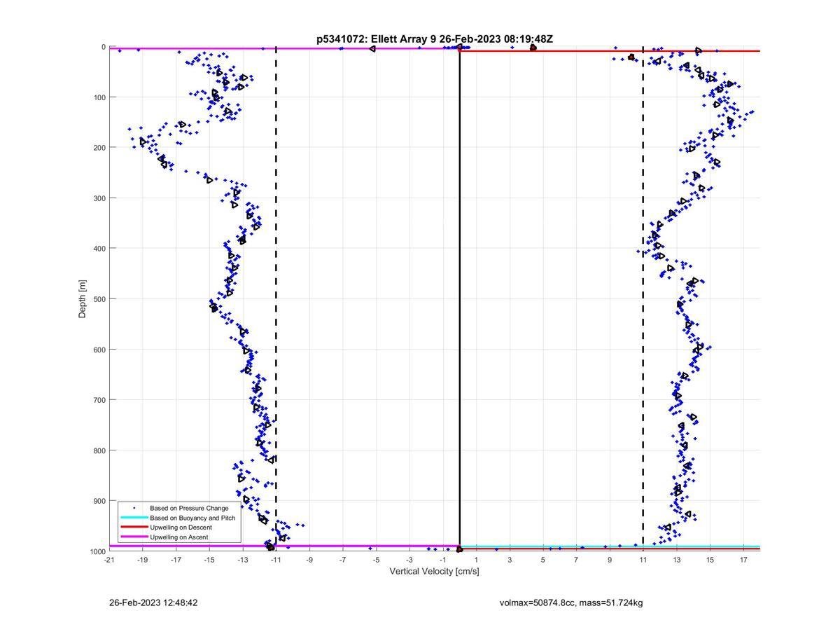Click the '500' depth tick label
The image size is (840, 620).
pos(99,299)
